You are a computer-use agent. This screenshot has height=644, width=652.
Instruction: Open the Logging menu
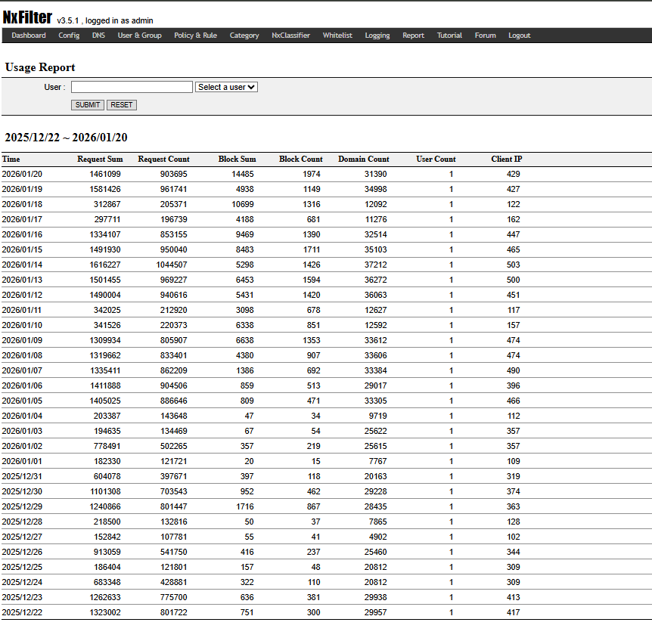click(x=377, y=36)
